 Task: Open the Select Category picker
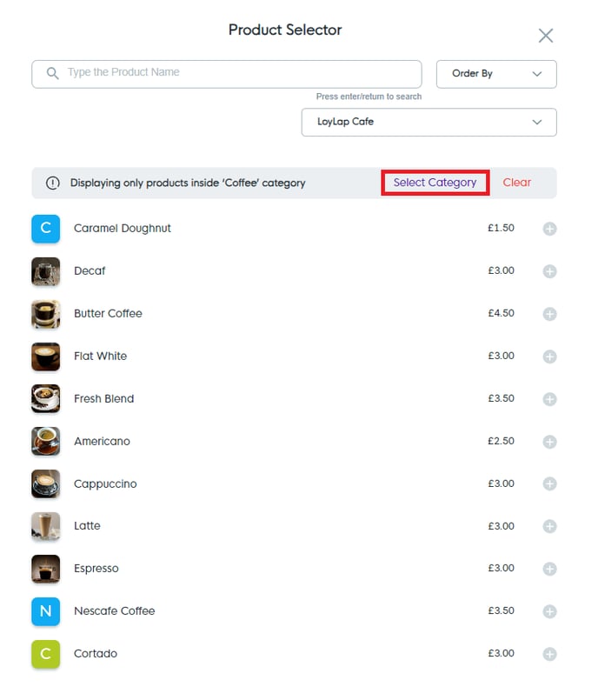coord(435,183)
